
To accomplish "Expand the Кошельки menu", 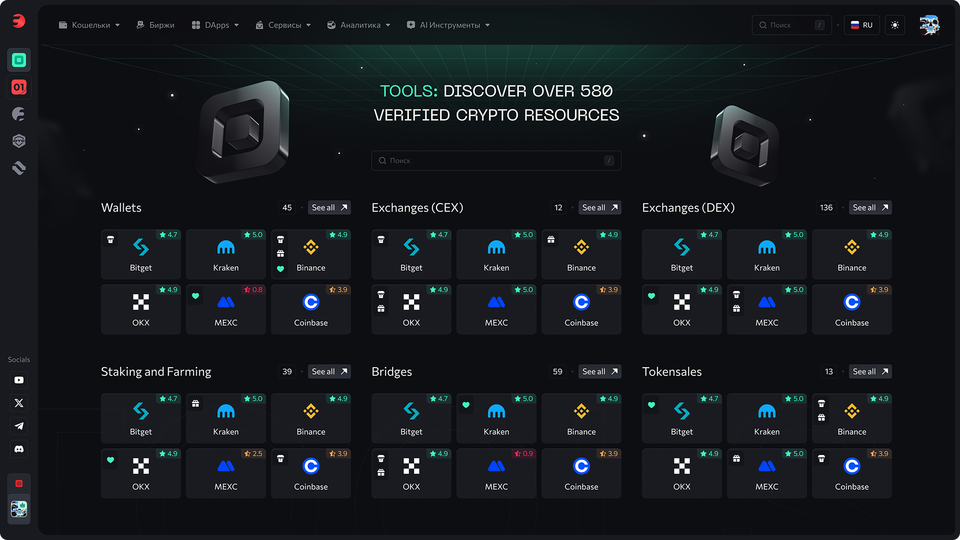I will click(x=89, y=25).
